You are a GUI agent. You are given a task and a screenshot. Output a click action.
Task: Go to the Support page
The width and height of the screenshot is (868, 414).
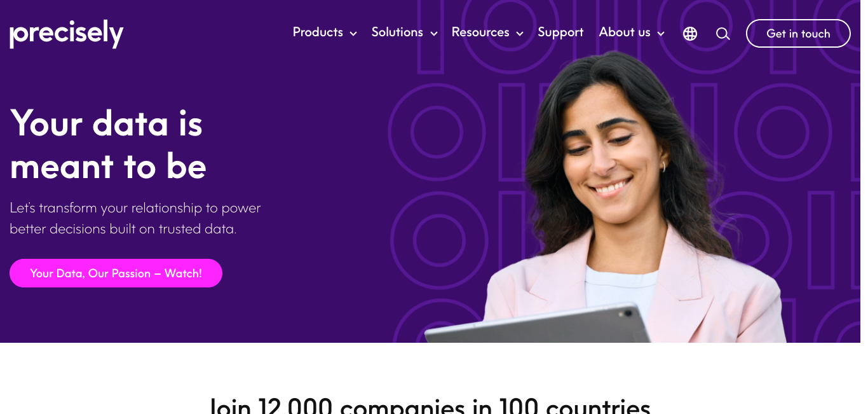pos(560,32)
